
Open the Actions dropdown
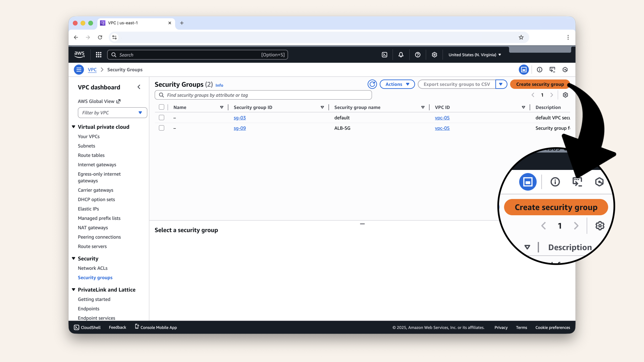[x=397, y=84]
